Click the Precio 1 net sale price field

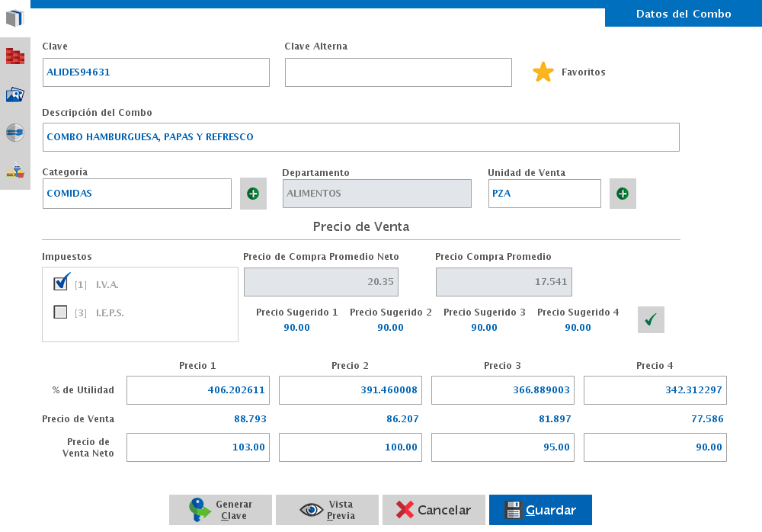click(198, 447)
